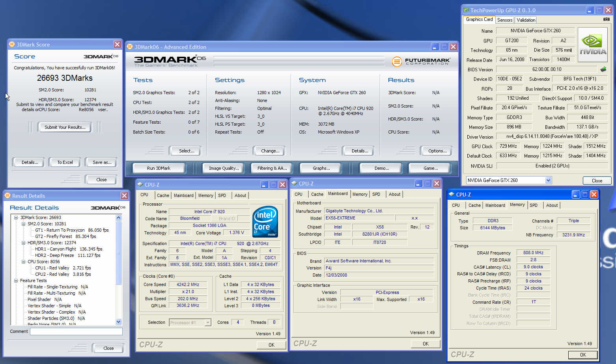This screenshot has width=616, height=364.
Task: Click the BFG Tech (19F1) Subvendor value
Action: [x=580, y=79]
